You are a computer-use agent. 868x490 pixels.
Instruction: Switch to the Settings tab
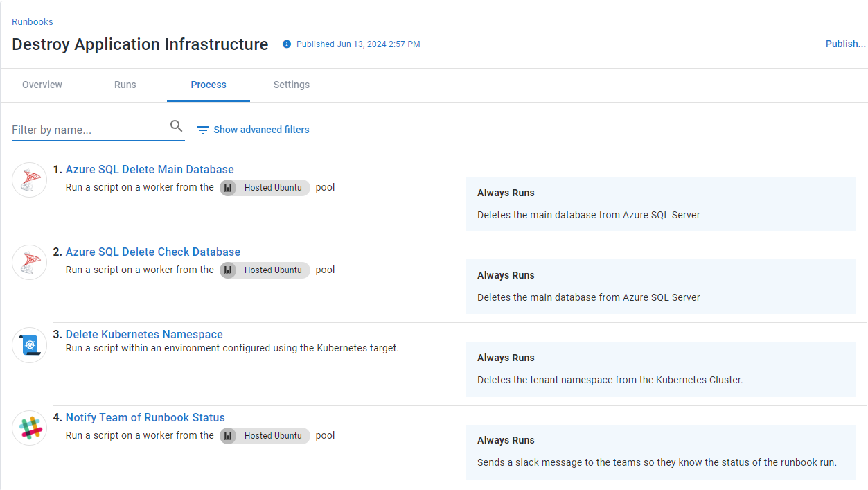[291, 85]
